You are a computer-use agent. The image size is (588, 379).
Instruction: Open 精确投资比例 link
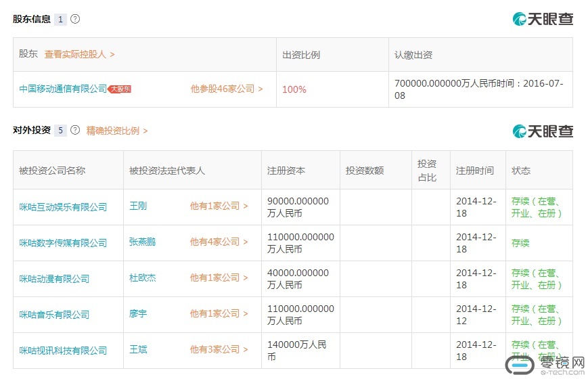(x=117, y=131)
